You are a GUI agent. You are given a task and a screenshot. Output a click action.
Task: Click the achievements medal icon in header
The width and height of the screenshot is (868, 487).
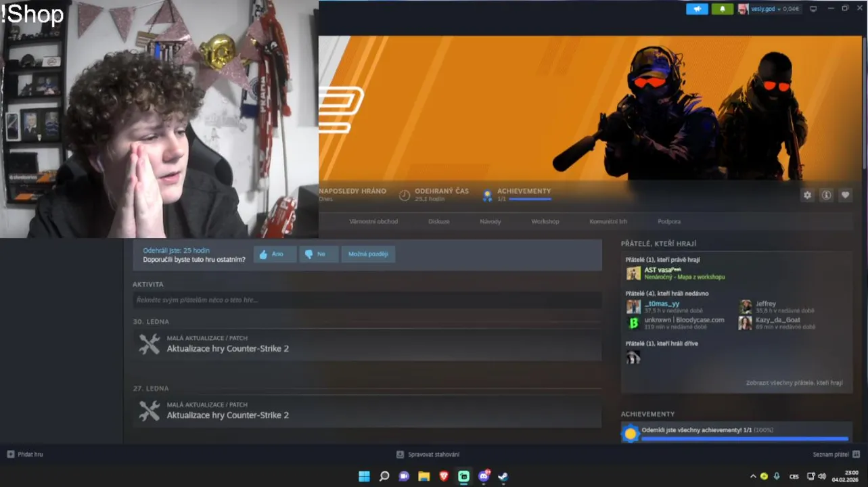pyautogui.click(x=486, y=195)
